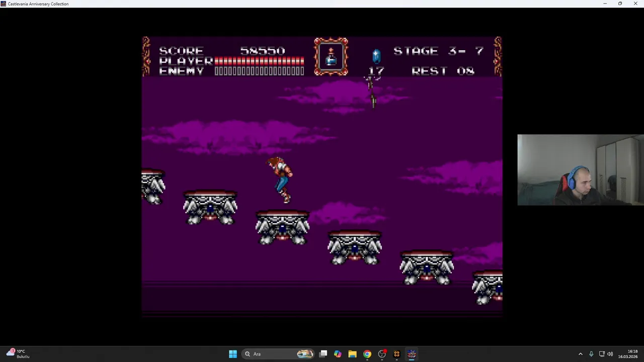Click the score value 58550
Image resolution: width=644 pixels, height=362 pixels.
click(x=262, y=51)
